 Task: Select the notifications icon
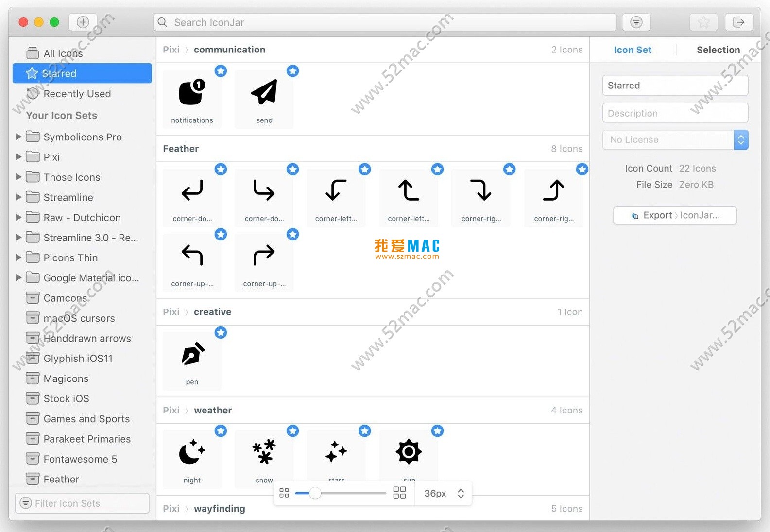click(192, 99)
